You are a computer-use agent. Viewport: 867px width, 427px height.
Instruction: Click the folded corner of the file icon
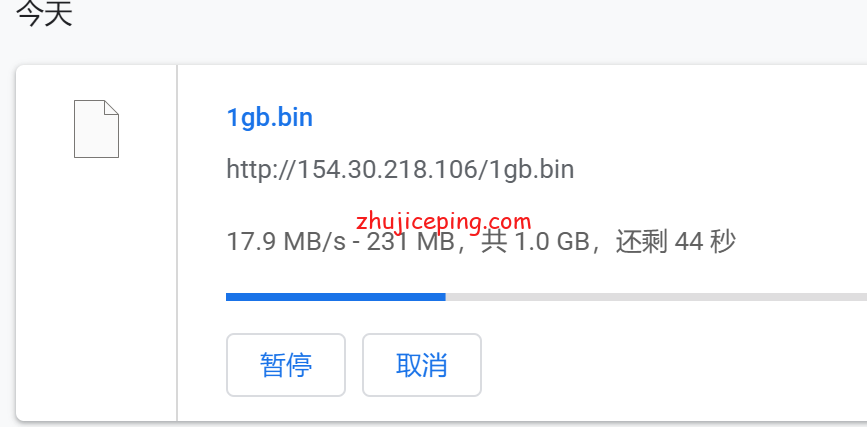(112, 107)
